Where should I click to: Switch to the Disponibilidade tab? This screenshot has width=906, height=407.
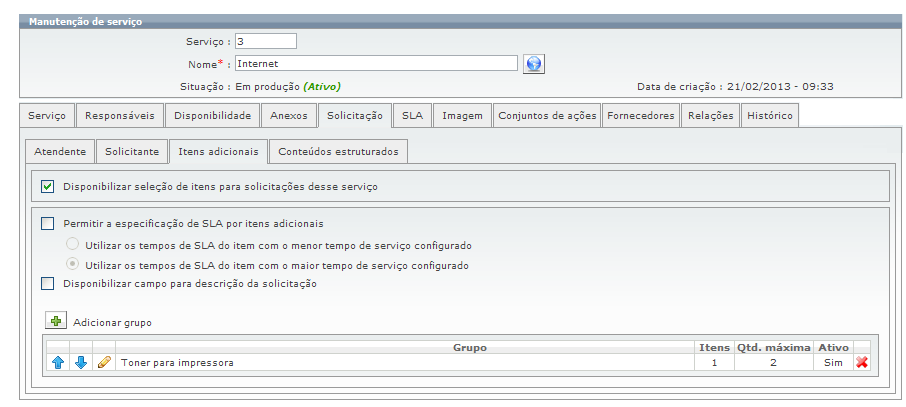coord(212,116)
